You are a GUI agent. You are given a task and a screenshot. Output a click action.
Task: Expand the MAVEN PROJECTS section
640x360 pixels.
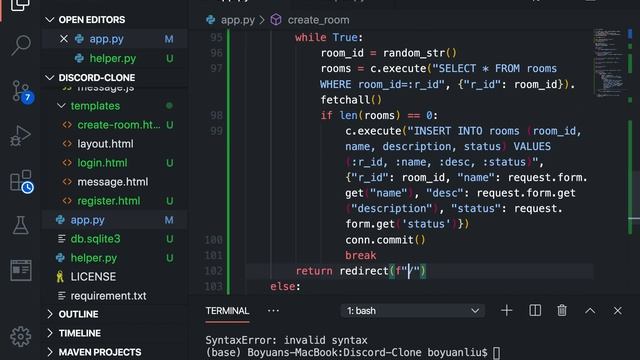50,352
